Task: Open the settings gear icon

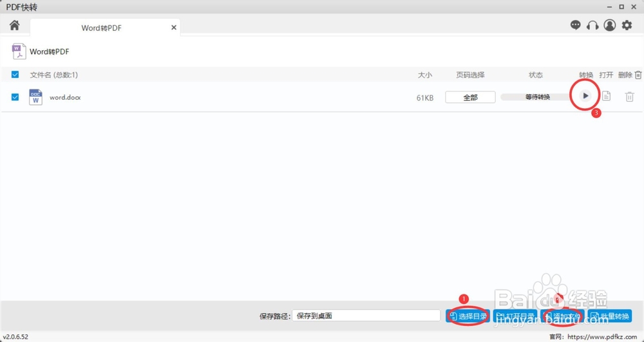Action: 627,26
